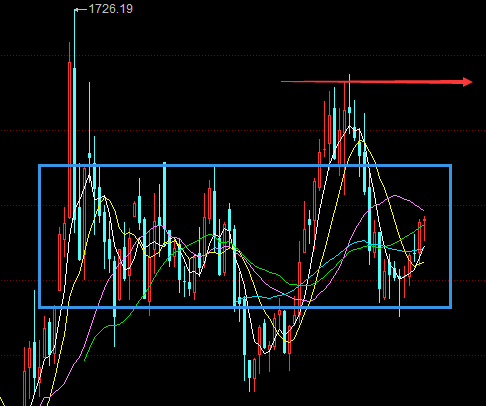Click the top red dotted horizontal gridline
The image size is (486, 406).
(243, 55)
